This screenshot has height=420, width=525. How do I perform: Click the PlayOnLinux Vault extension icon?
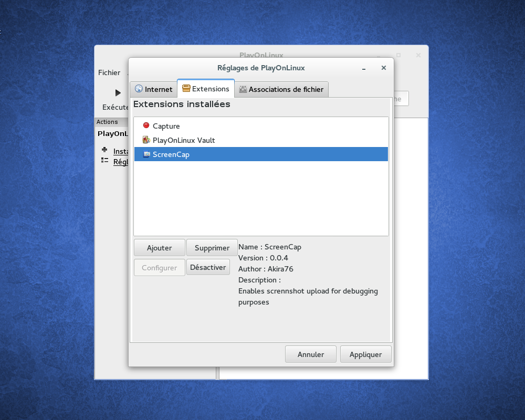pos(146,140)
